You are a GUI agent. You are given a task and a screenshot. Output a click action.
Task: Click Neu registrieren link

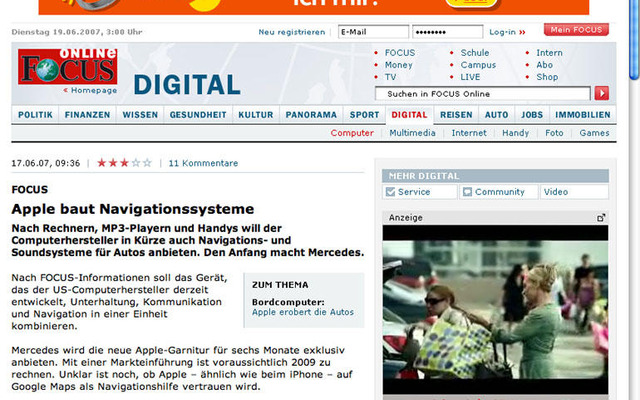292,32
